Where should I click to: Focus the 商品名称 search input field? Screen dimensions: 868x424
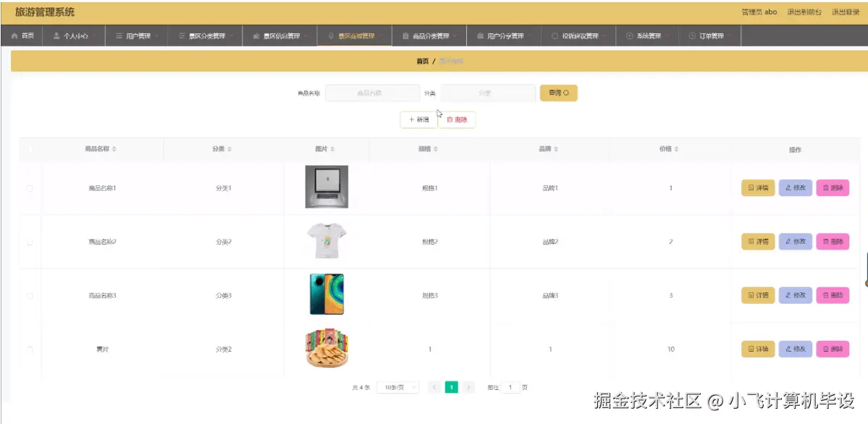[x=372, y=93]
